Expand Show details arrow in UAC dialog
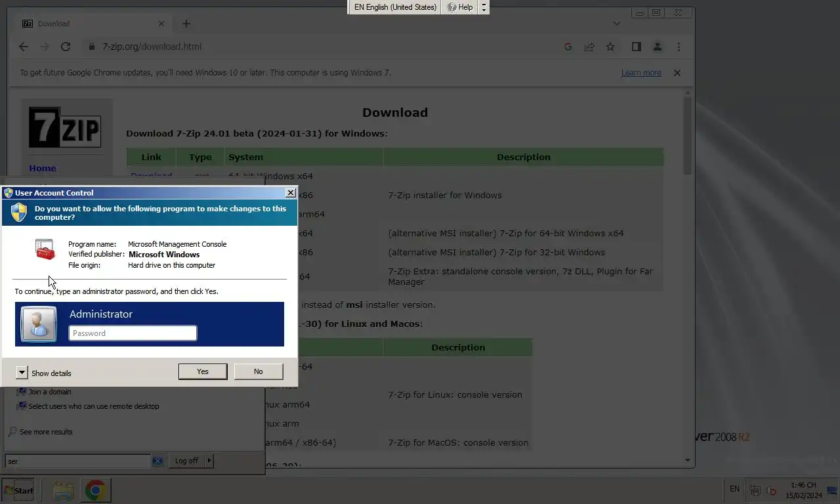840x504 pixels. 22,373
